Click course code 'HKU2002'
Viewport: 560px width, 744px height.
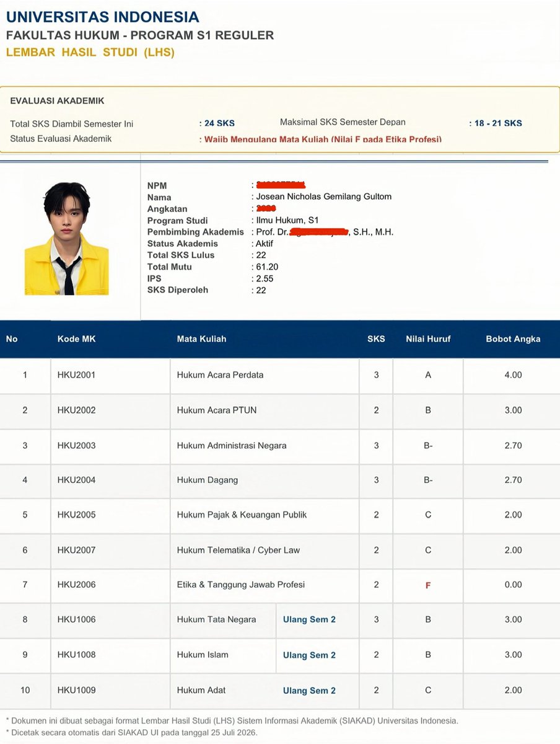(77, 410)
